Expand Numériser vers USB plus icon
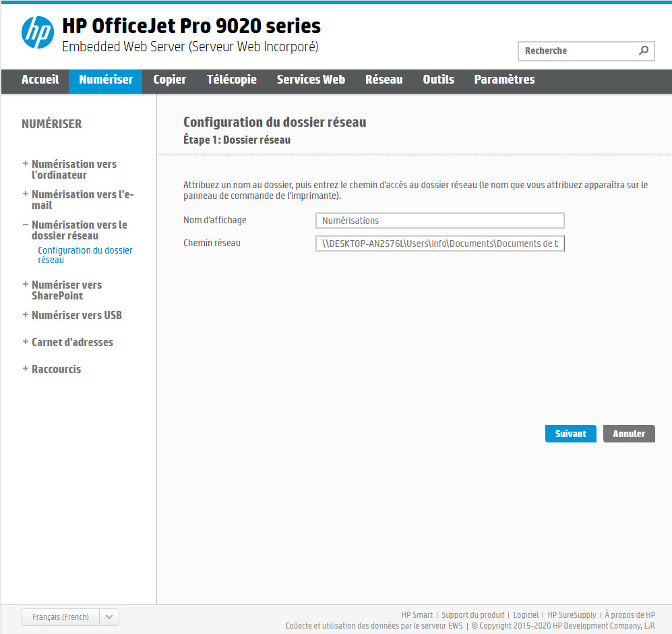This screenshot has height=634, width=672. (x=26, y=315)
